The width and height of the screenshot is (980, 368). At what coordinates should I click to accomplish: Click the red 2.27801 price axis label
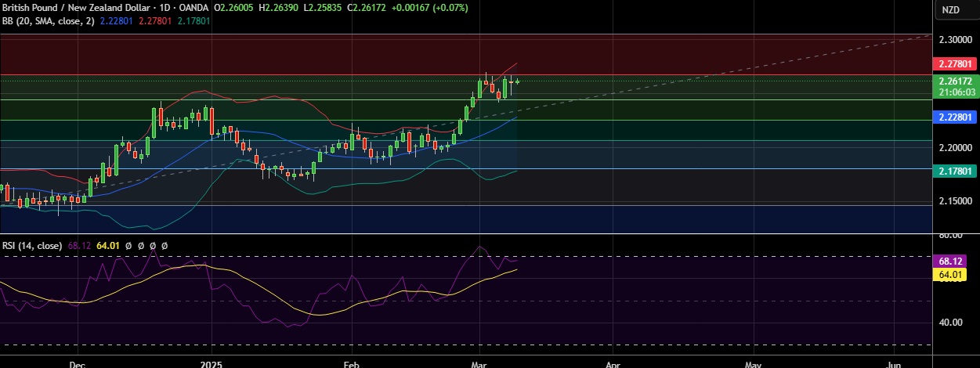pos(954,63)
